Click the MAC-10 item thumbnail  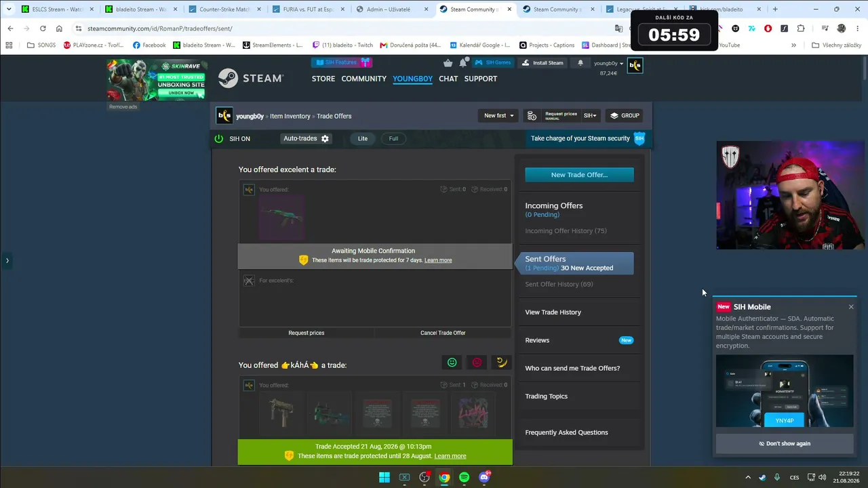click(x=281, y=413)
